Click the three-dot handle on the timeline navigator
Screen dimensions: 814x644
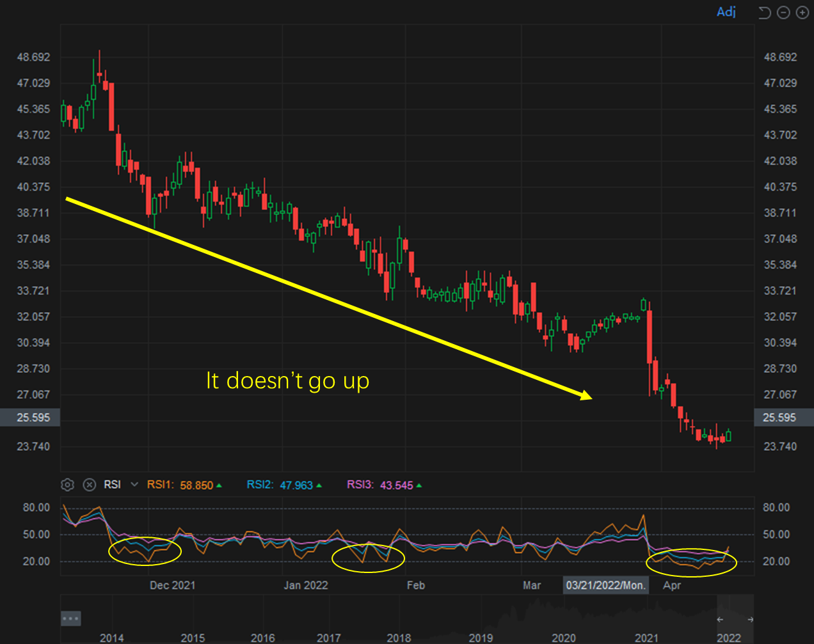[x=70, y=618]
